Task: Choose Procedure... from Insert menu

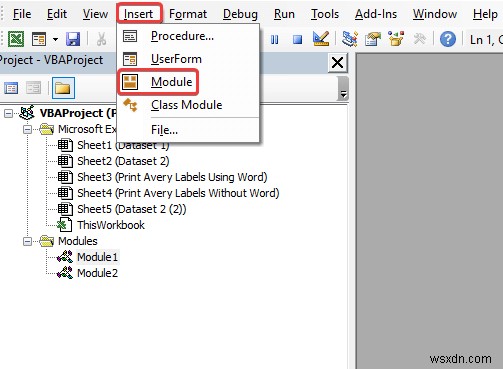Action: (x=189, y=36)
